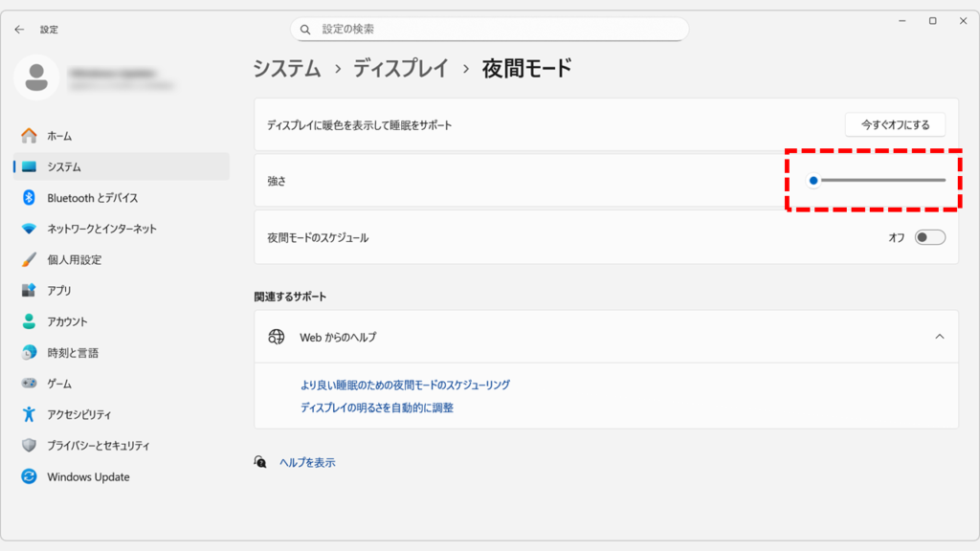Adjust the 強さ slider handle
This screenshot has height=551, width=980.
(813, 180)
